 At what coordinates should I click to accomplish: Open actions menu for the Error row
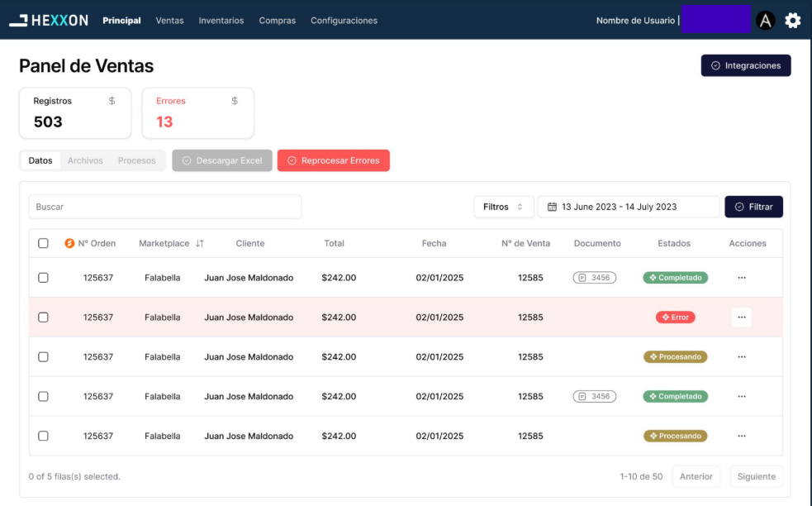coord(741,317)
